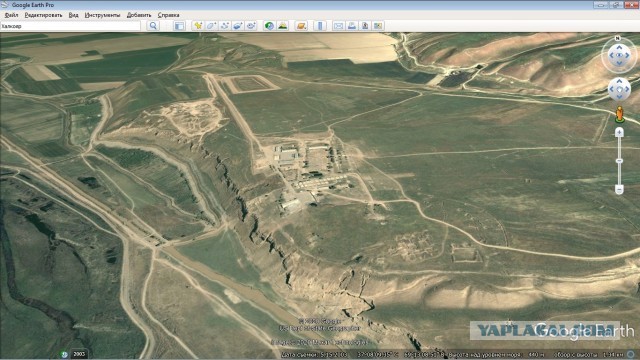Open the Добавить menu

(x=139, y=15)
